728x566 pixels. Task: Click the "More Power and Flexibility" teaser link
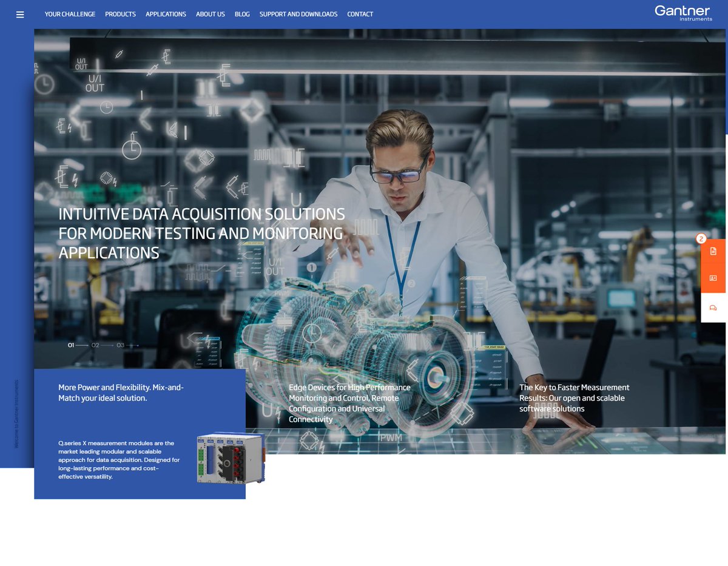pyautogui.click(x=121, y=392)
